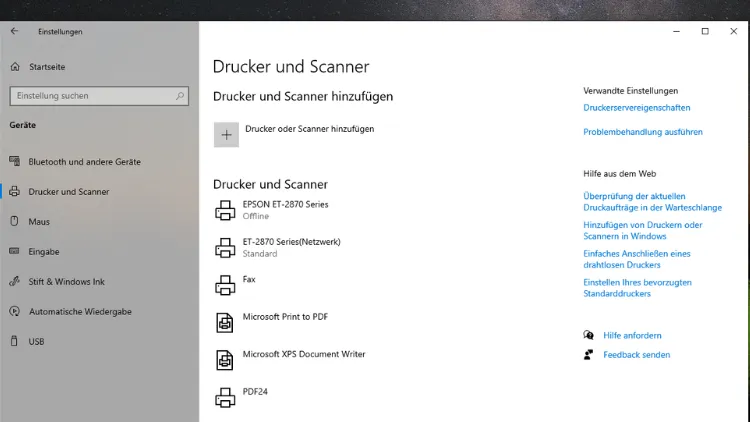Viewport: 750px width, 422px height.
Task: Select the Drucker und Scanner sidebar icon
Action: point(15,191)
